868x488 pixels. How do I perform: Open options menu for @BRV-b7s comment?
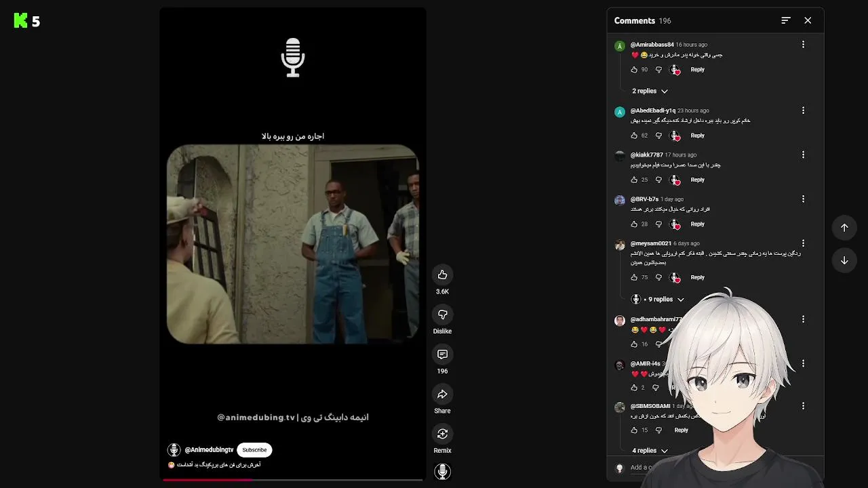(x=803, y=199)
